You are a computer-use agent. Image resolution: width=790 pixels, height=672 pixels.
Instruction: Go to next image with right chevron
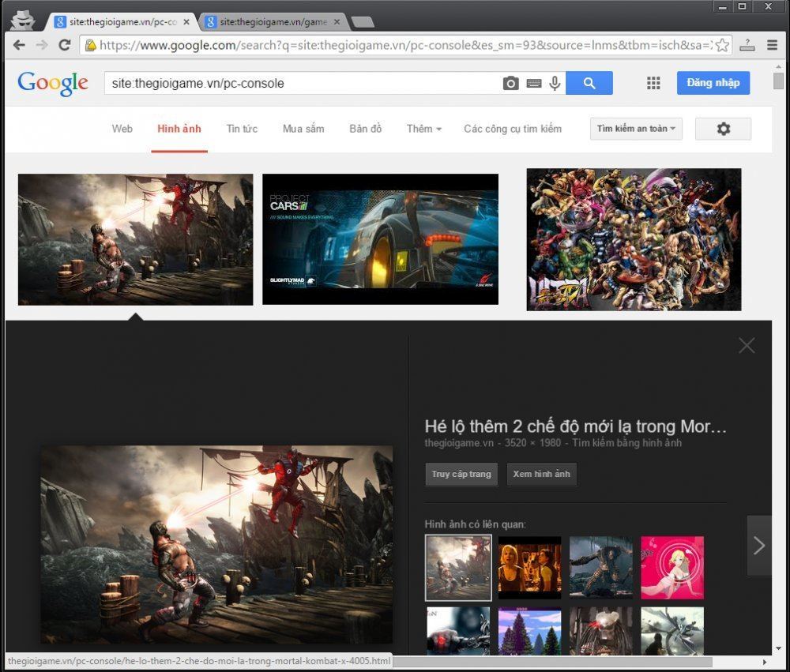pyautogui.click(x=759, y=546)
